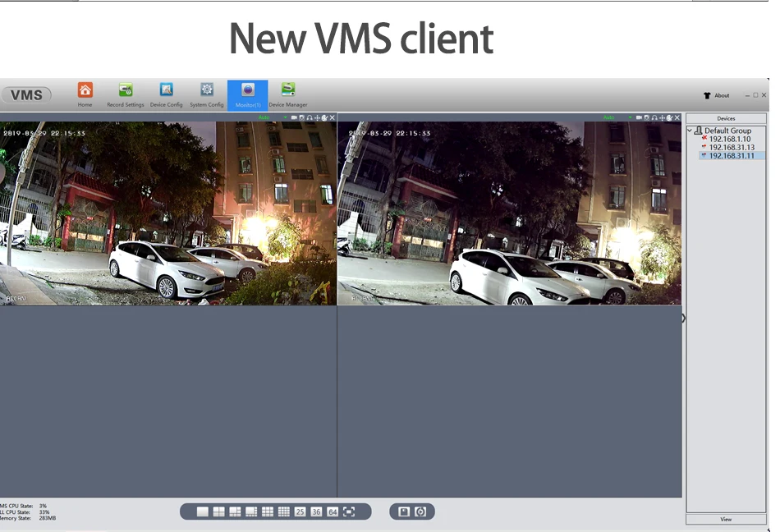Open the About dialog
This screenshot has width=780, height=532.
716,95
